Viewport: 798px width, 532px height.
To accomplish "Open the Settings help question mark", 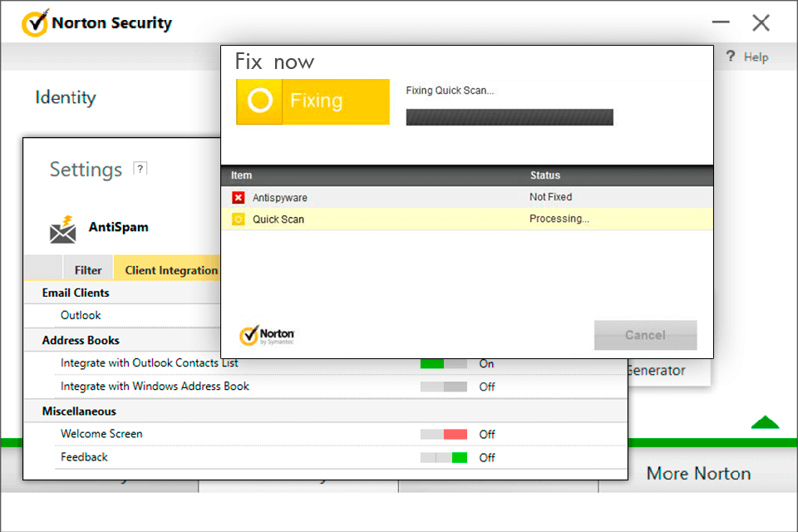I will point(140,168).
